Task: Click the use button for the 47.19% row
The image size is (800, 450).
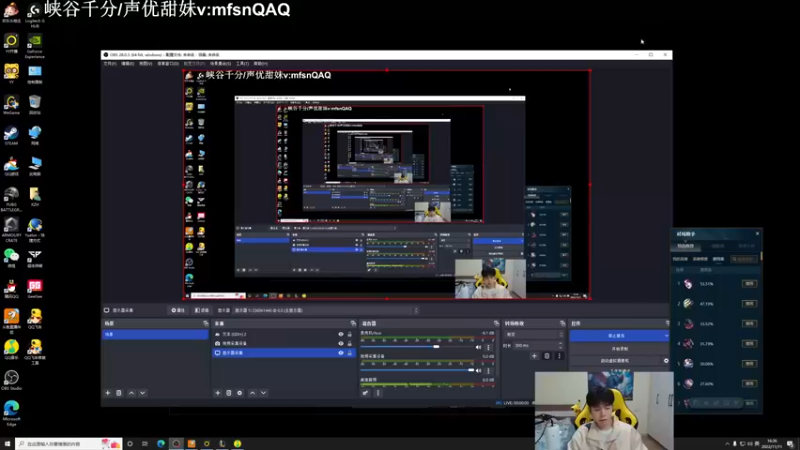Action: pos(749,304)
